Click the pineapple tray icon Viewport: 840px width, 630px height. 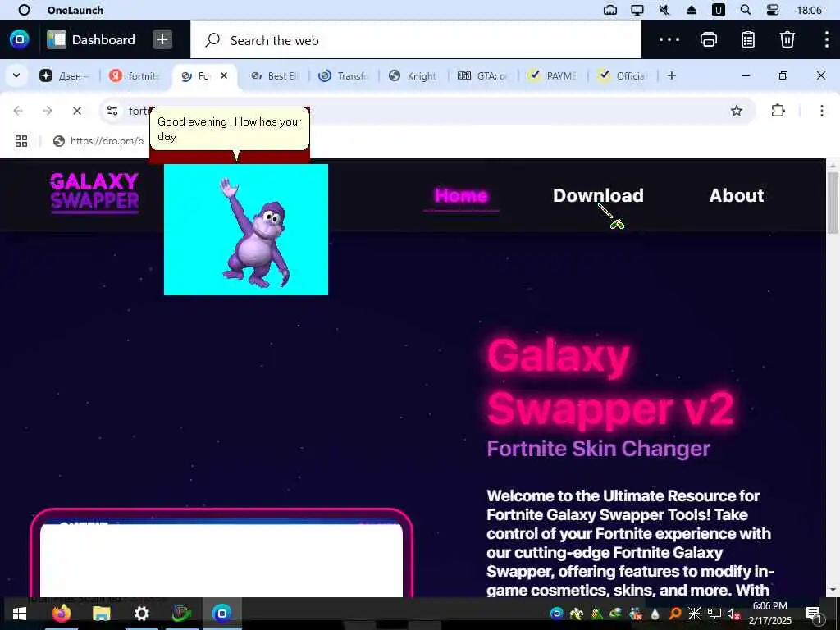click(596, 614)
